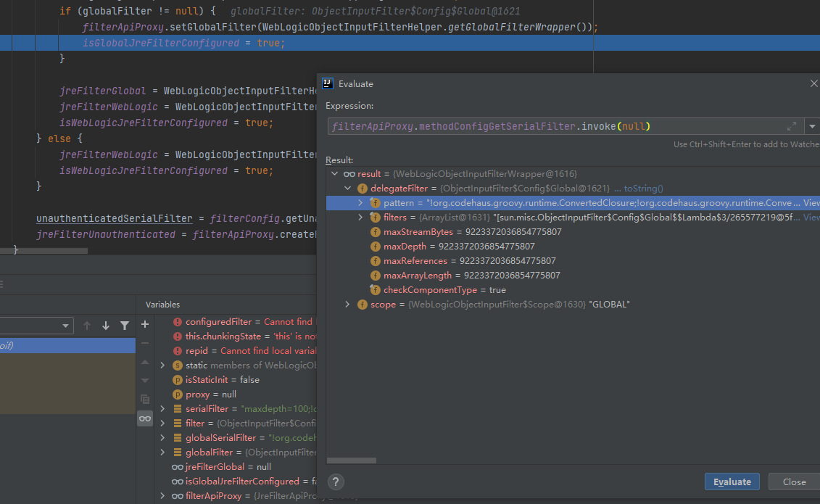The width and height of the screenshot is (820, 504).
Task: Click the field icon beside delegateFilter
Action: (363, 189)
